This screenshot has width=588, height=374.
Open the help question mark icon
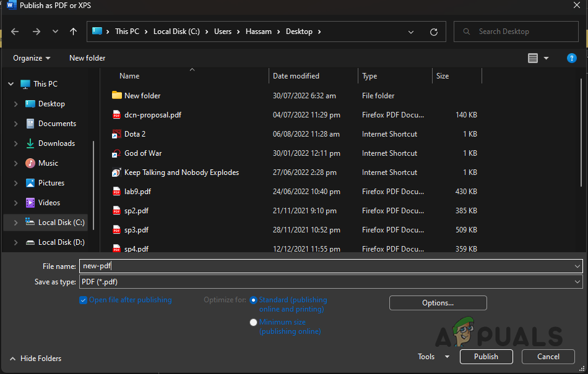(x=572, y=58)
